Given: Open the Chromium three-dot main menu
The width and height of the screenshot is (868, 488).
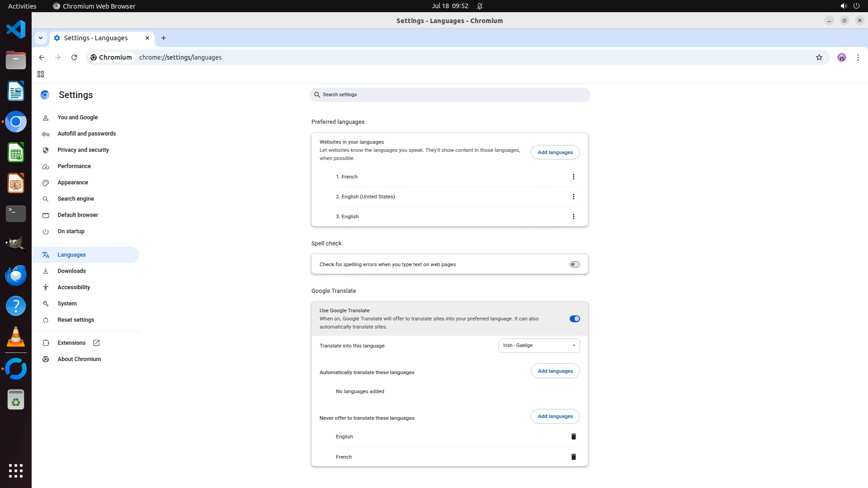Looking at the screenshot, I should click(858, 57).
